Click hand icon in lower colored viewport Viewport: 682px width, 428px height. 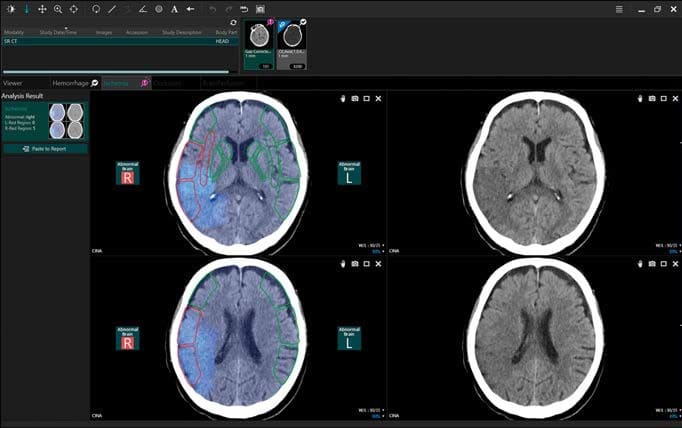[x=343, y=264]
